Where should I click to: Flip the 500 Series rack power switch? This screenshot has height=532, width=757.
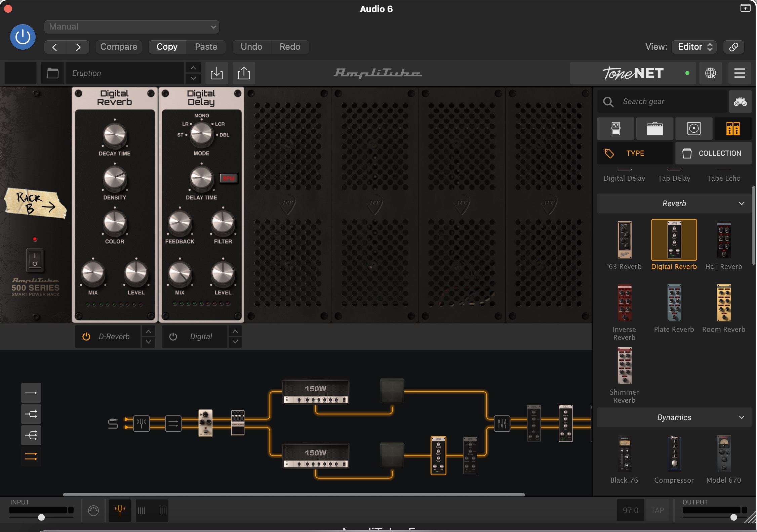pos(35,260)
